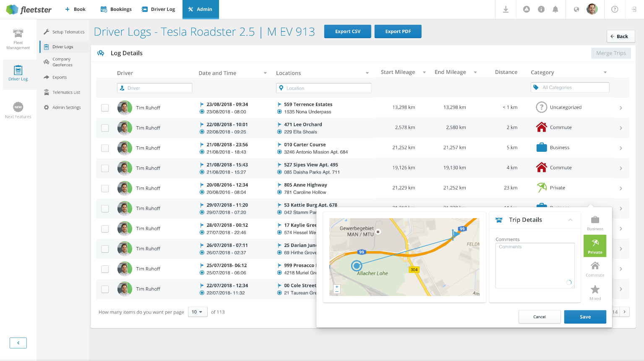This screenshot has width=644, height=361.
Task: Switch to the Driver Log top tab
Action: point(158,9)
